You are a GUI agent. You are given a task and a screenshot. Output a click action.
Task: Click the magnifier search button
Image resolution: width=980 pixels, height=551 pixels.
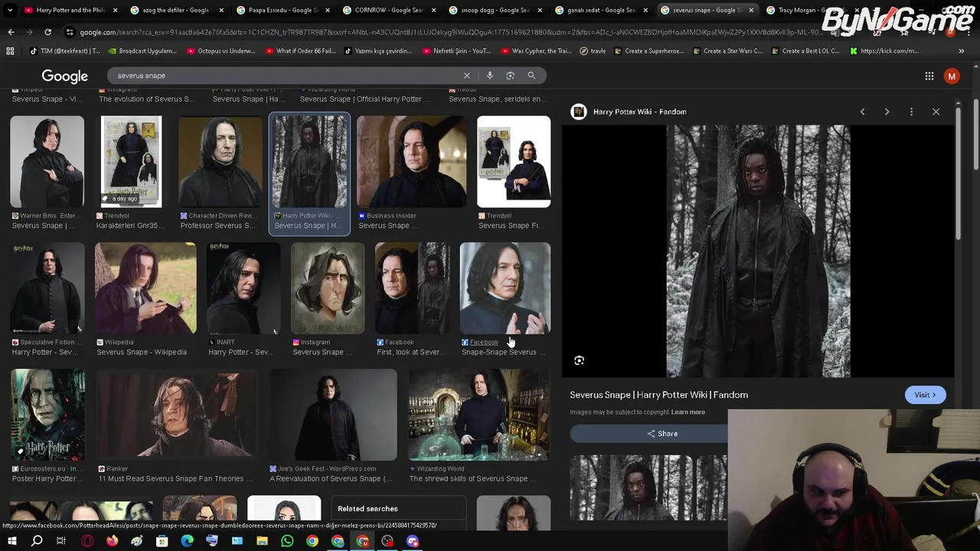tap(531, 76)
